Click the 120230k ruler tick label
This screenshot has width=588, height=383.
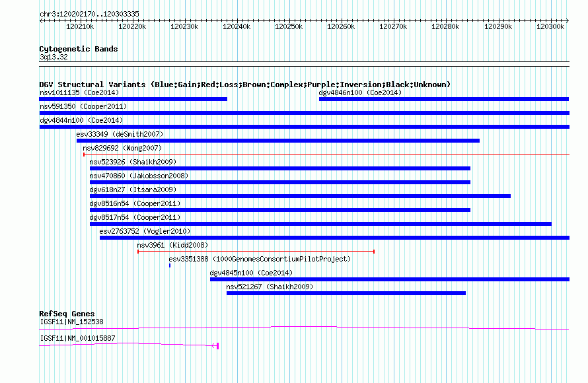click(184, 26)
